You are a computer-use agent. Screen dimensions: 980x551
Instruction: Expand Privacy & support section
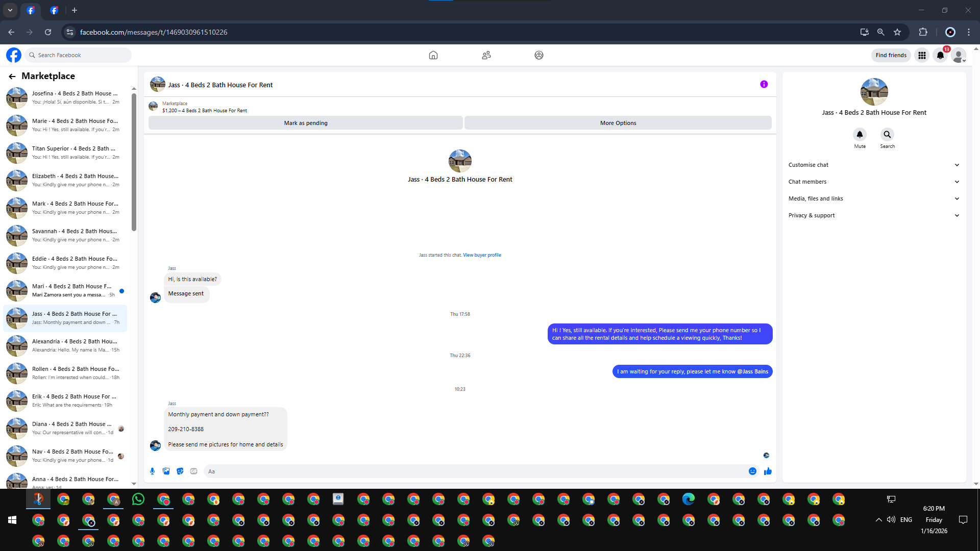(873, 215)
